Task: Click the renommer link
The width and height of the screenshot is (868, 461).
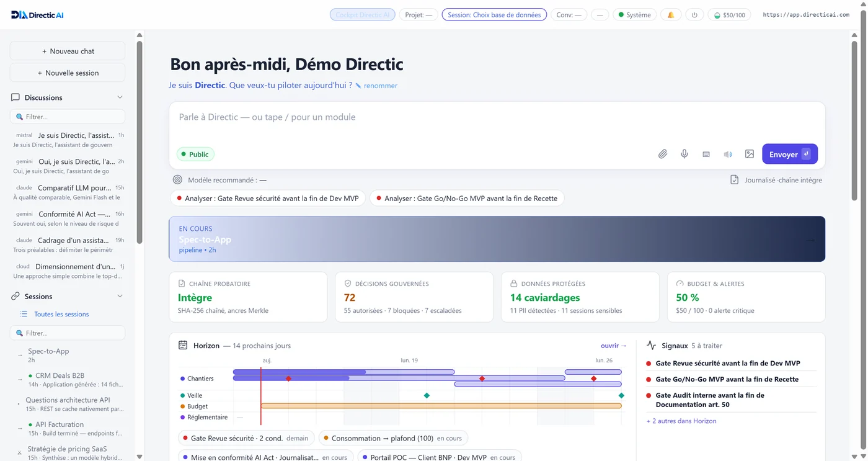Action: [380, 86]
